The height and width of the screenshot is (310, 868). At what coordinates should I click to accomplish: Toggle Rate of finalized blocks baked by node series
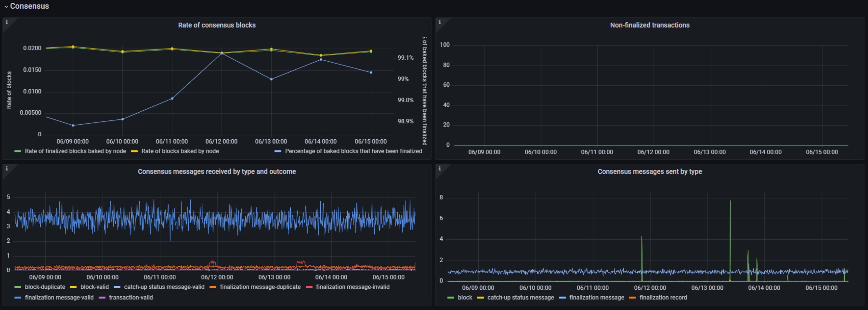(x=75, y=151)
